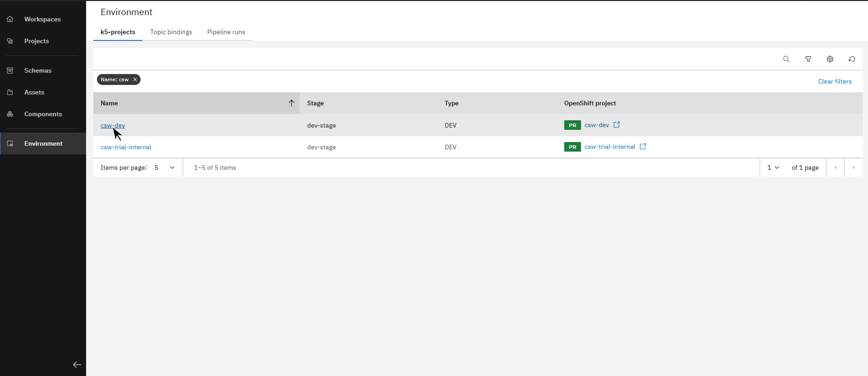This screenshot has width=868, height=376.
Task: Switch to Pipeline runs tab
Action: tap(226, 32)
